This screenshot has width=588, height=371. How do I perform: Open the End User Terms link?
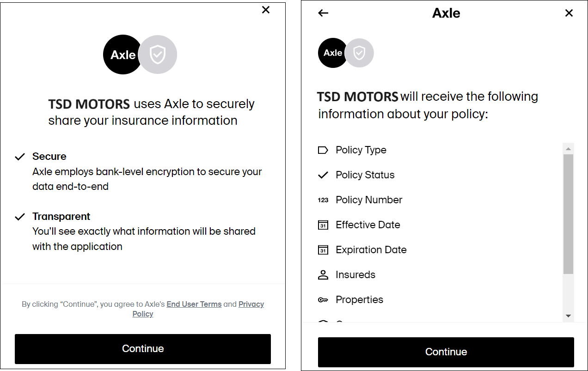click(x=194, y=304)
